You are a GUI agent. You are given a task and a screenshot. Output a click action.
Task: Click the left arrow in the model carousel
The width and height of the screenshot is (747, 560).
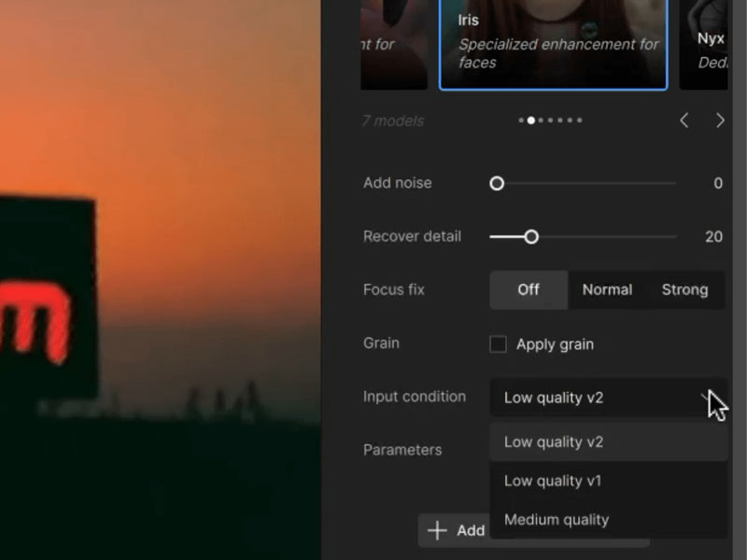(684, 119)
